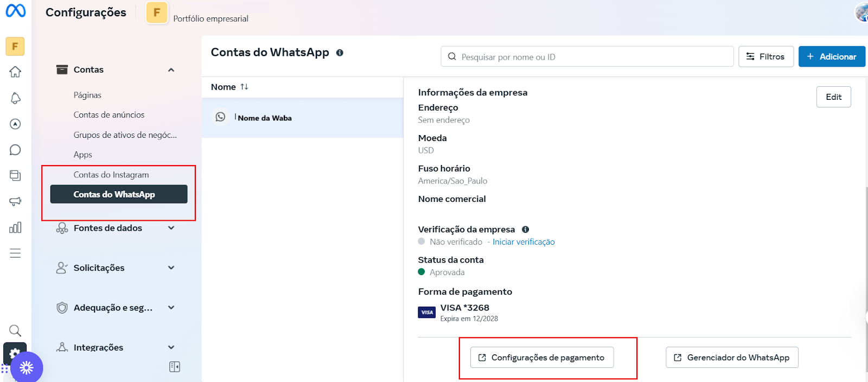Toggle the sidebar collapse panel icon
868x382 pixels.
[x=174, y=367]
